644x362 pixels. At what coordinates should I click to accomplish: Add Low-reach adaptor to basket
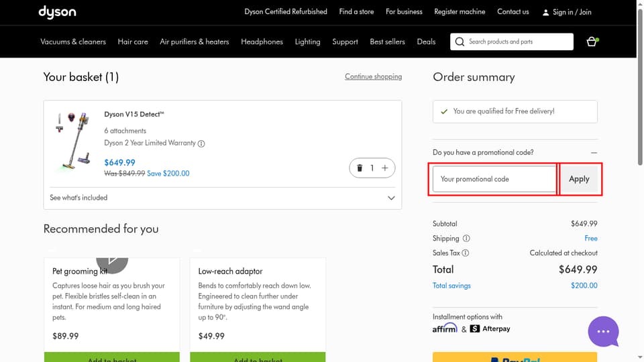258,357
